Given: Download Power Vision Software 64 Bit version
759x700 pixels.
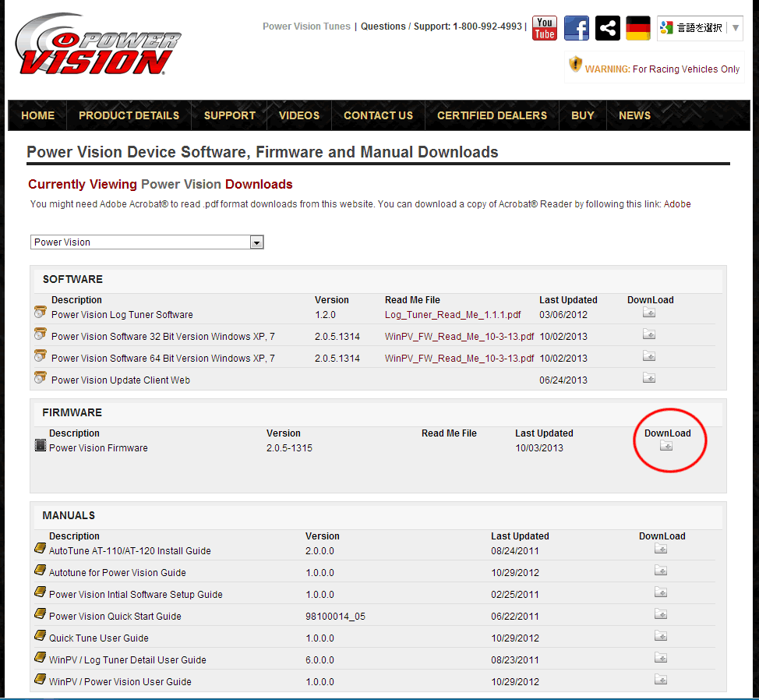Looking at the screenshot, I should 649,356.
